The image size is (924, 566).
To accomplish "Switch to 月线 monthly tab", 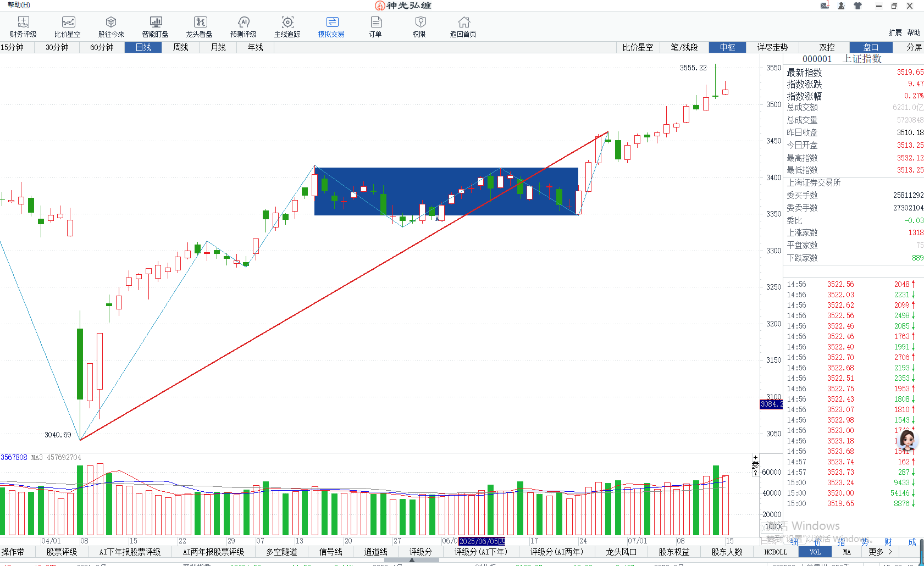I will pos(218,47).
